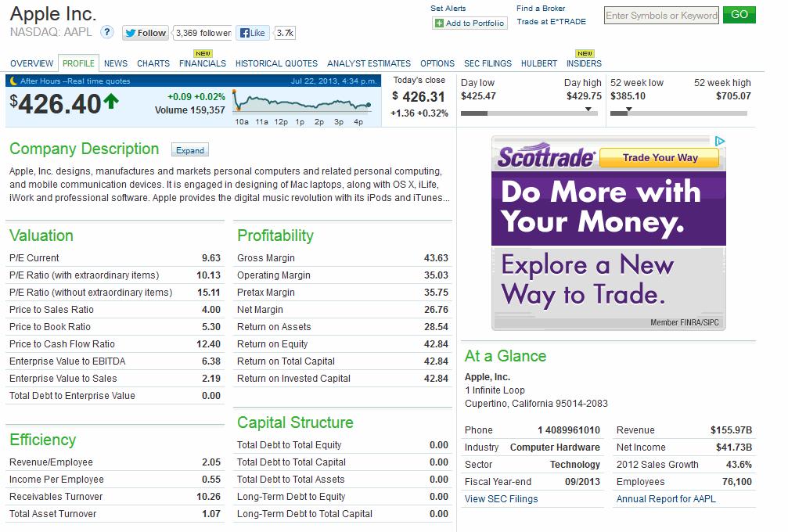Open the SEC FILINGS tab
788x532 pixels.
tap(488, 64)
